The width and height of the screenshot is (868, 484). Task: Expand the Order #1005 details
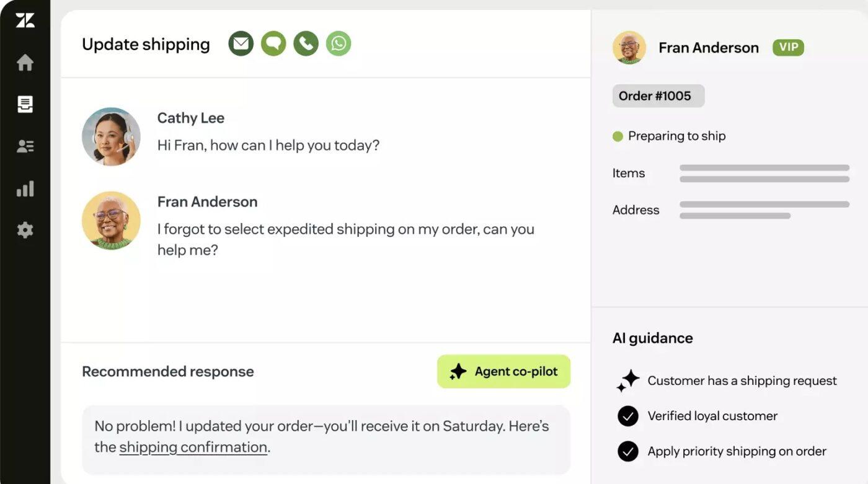tap(658, 95)
